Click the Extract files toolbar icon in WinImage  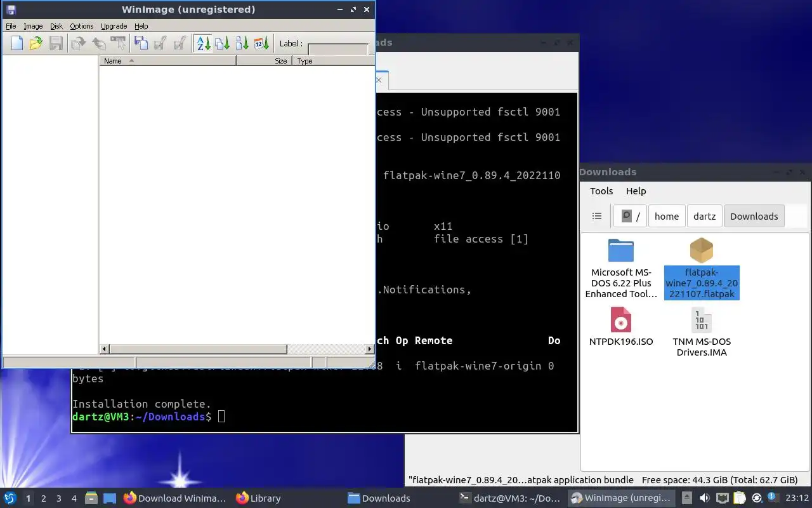[79, 43]
